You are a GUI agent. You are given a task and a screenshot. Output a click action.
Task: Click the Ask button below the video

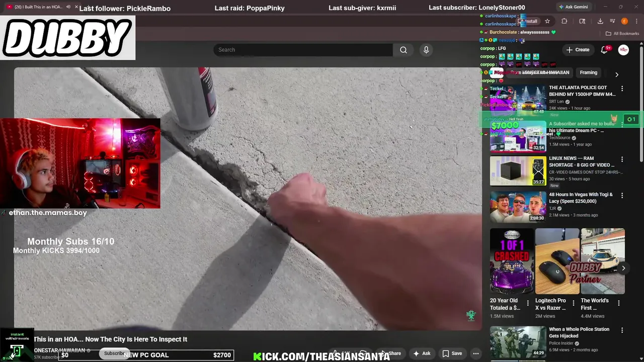click(x=422, y=353)
